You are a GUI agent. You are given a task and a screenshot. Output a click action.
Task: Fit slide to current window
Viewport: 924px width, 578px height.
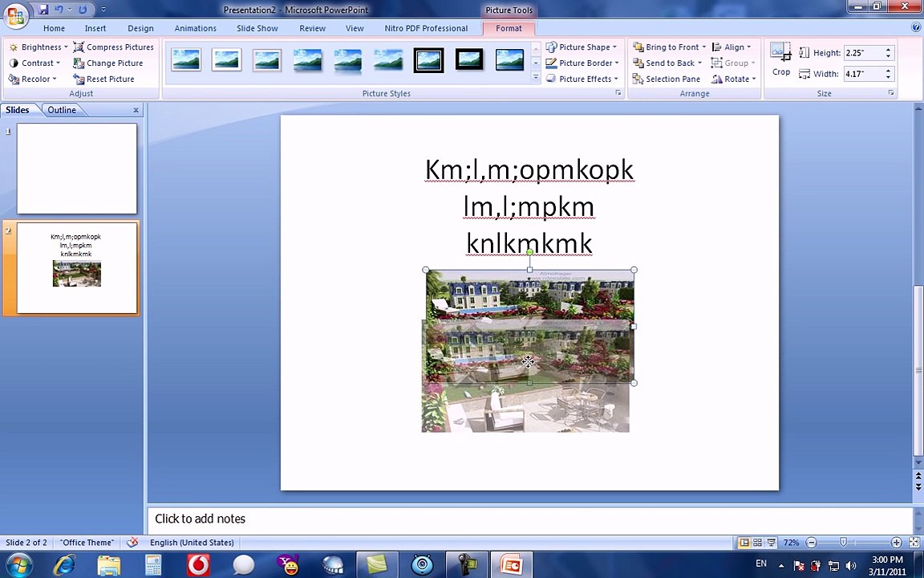click(x=913, y=543)
